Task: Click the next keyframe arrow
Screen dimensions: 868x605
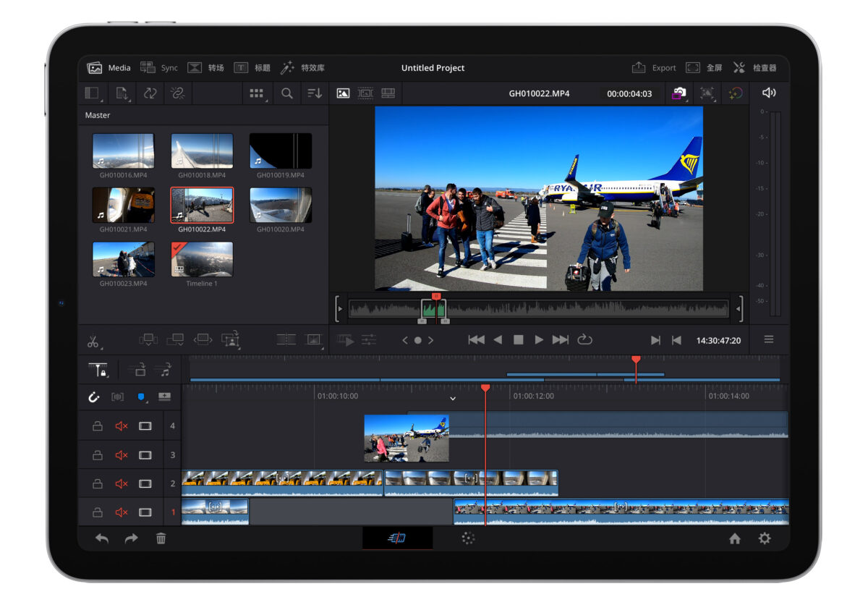Action: pyautogui.click(x=430, y=340)
